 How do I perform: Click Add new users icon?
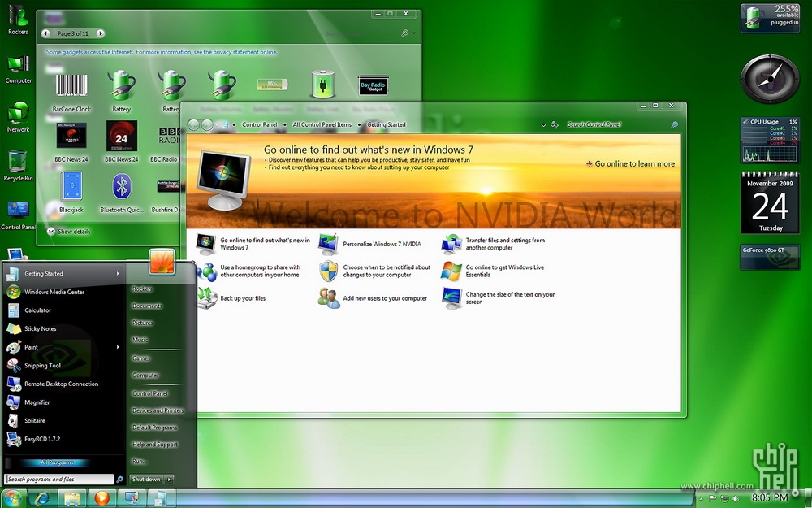[x=330, y=298]
